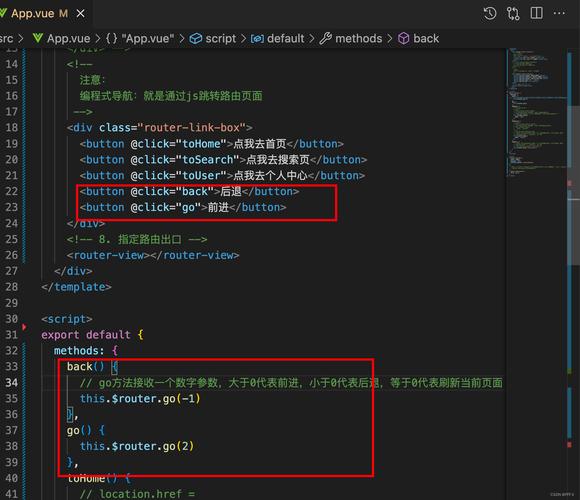Click the red breakpoint marker at line 31

tap(24, 327)
